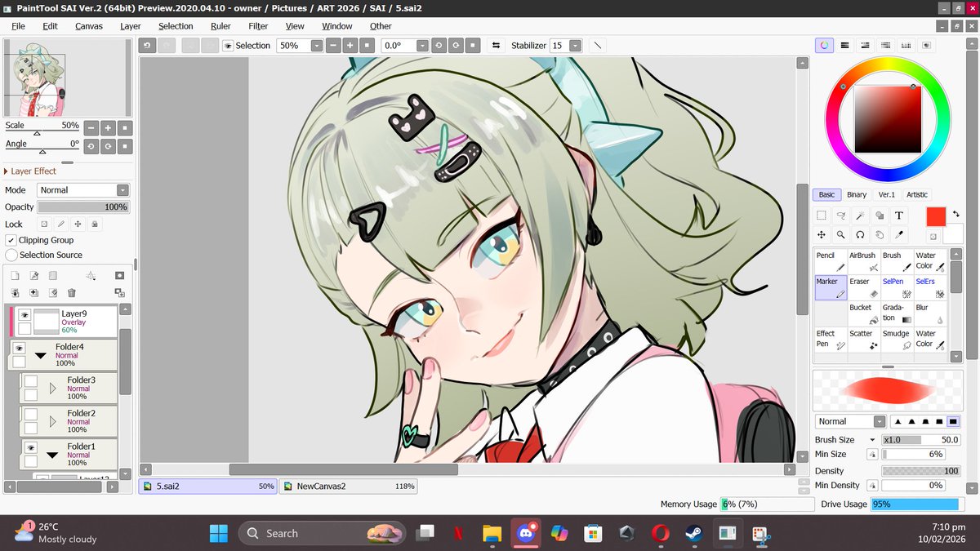Open the Ruler menu
This screenshot has width=980, height=551.
tap(220, 26)
